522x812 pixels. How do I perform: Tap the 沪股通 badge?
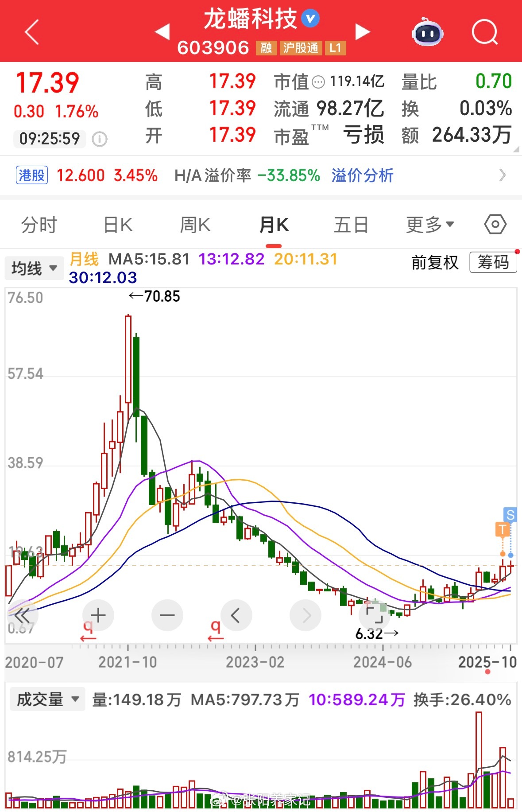tap(301, 48)
